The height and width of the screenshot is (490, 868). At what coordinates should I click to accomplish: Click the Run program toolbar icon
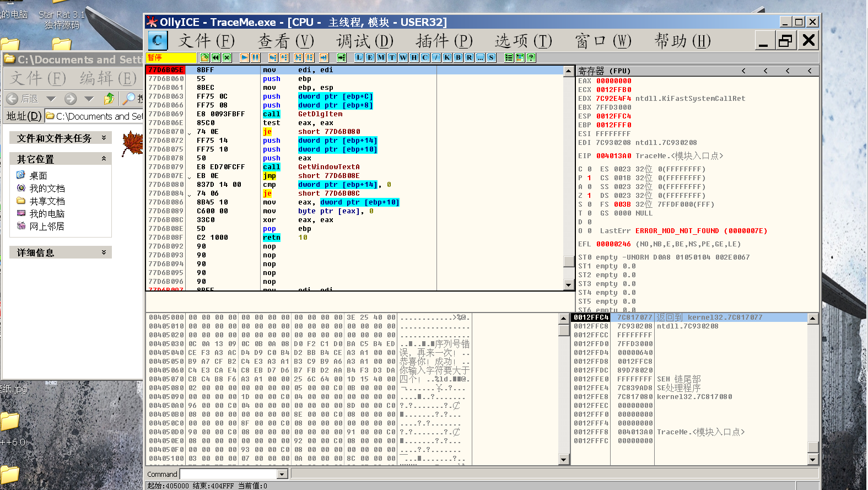(244, 57)
